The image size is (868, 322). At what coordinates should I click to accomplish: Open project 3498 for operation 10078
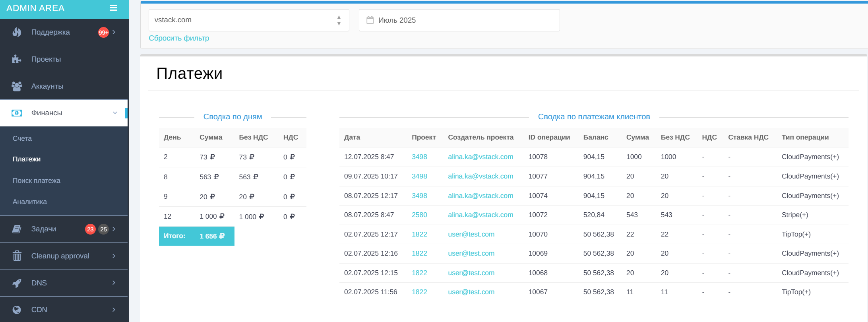tap(419, 157)
